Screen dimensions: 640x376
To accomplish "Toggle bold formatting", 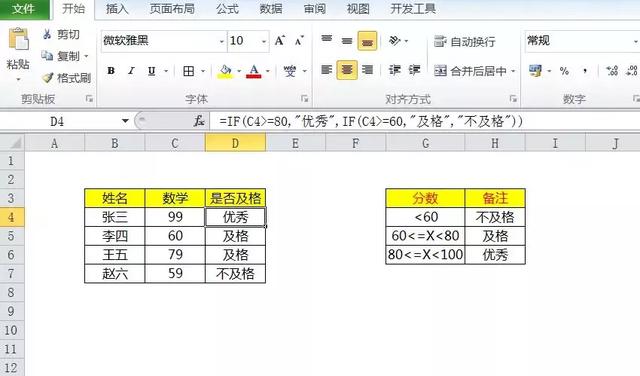I will (111, 71).
